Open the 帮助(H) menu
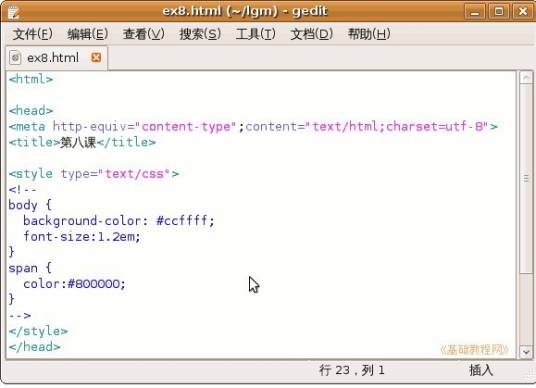536x388 pixels. coord(369,34)
